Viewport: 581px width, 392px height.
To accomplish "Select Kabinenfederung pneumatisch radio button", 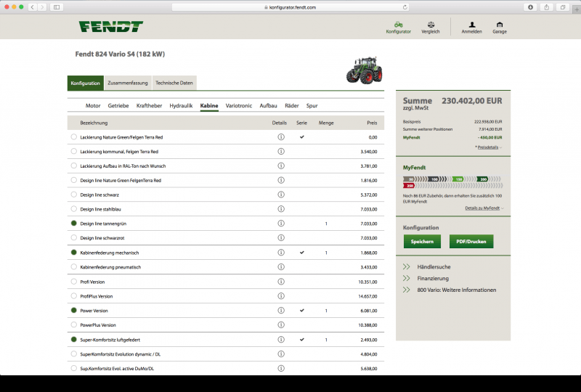I will (x=74, y=266).
